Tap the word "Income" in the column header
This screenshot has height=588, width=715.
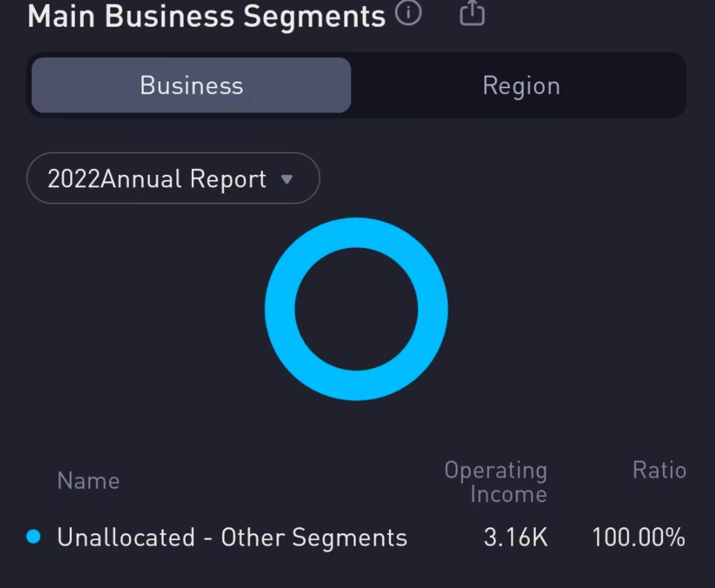click(508, 494)
